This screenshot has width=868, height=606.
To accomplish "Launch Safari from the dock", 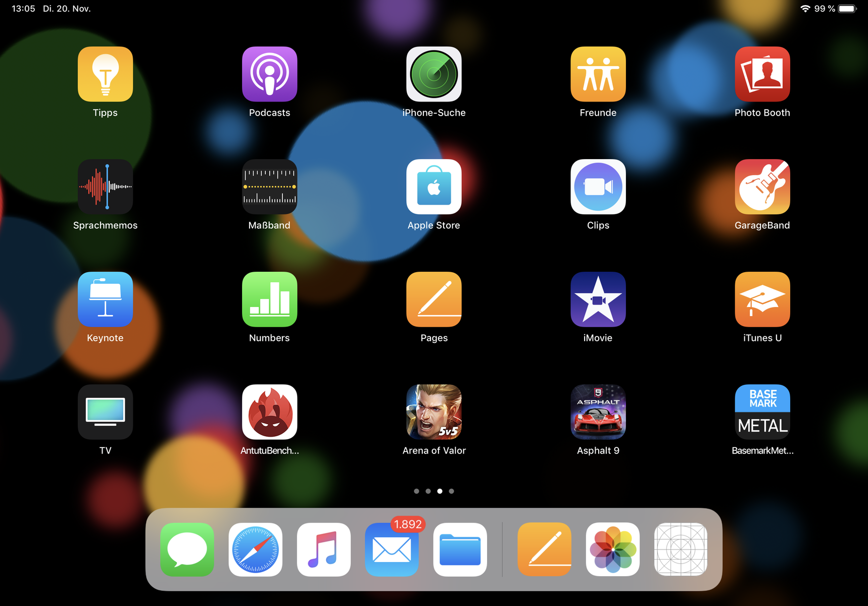I will 255,549.
